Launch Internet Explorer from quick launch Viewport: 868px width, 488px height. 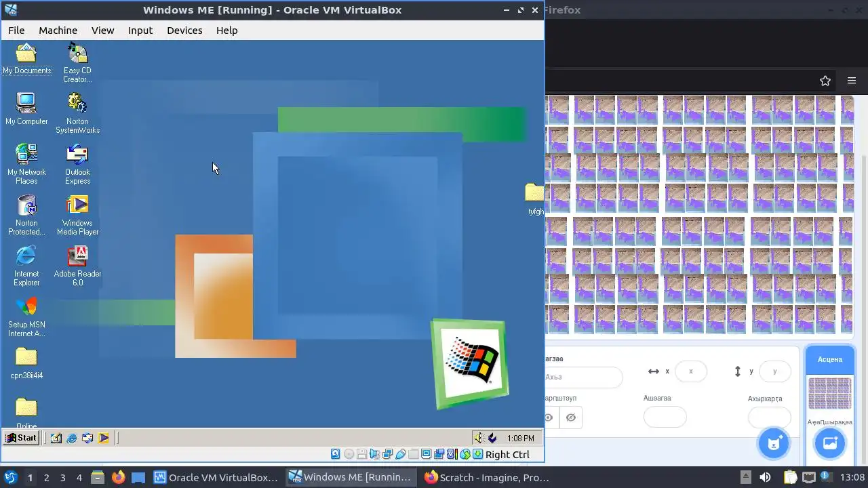pyautogui.click(x=72, y=438)
